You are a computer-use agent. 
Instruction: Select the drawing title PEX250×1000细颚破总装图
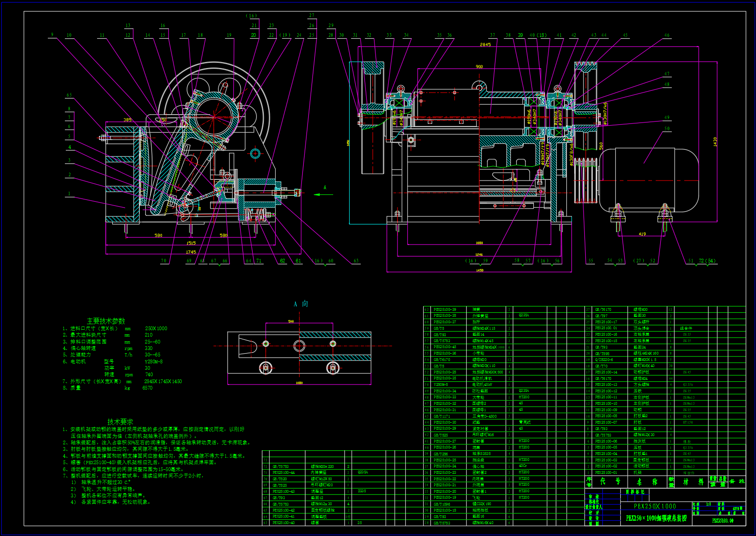coord(656,518)
